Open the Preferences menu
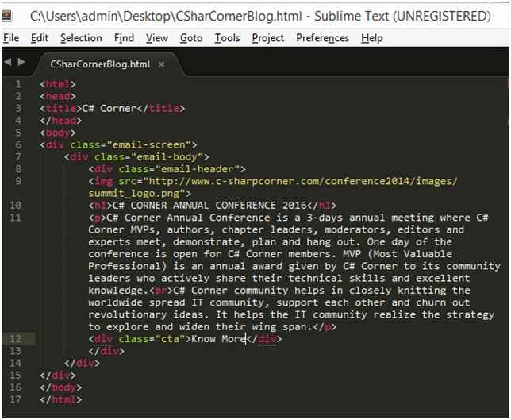Screen dimensions: 511x420 [x=322, y=38]
